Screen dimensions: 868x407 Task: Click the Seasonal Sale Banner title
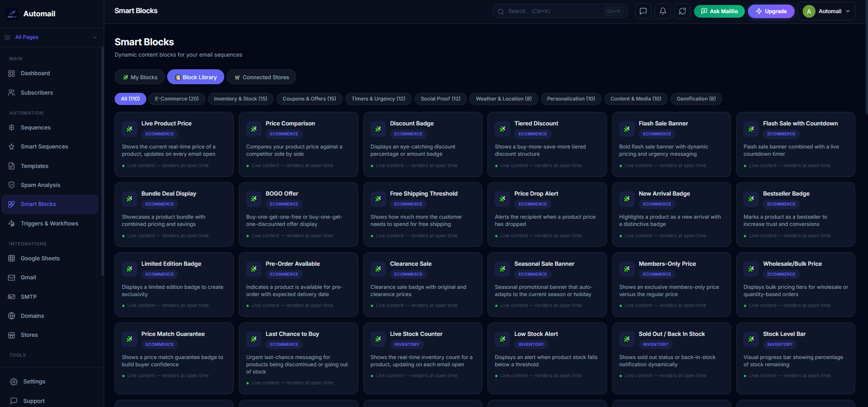[x=544, y=264]
